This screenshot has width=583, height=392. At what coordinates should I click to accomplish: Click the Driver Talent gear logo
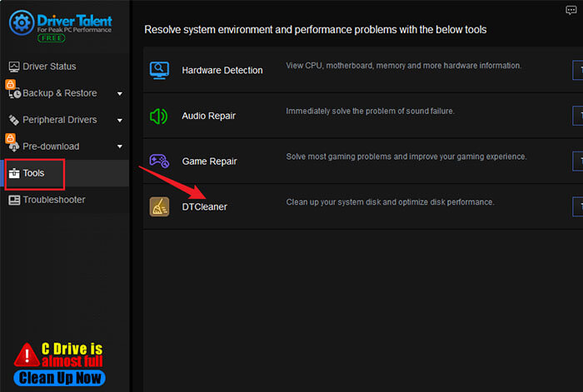click(22, 22)
